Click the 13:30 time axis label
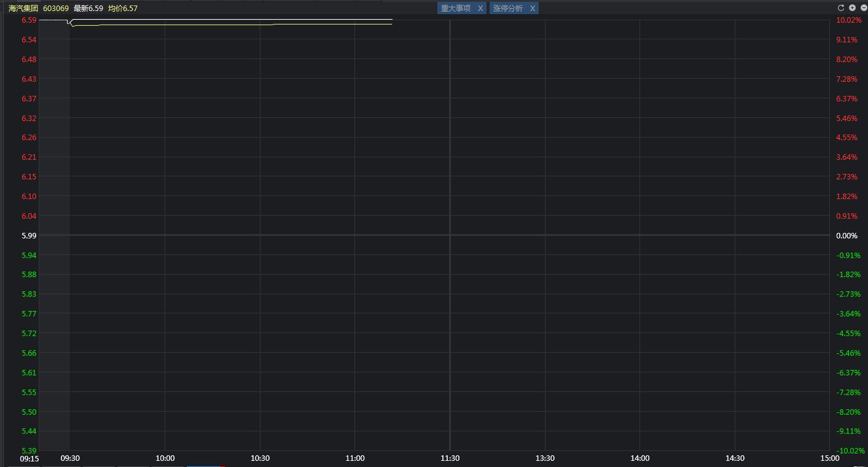Viewport: 868px width, 467px height. click(x=545, y=458)
